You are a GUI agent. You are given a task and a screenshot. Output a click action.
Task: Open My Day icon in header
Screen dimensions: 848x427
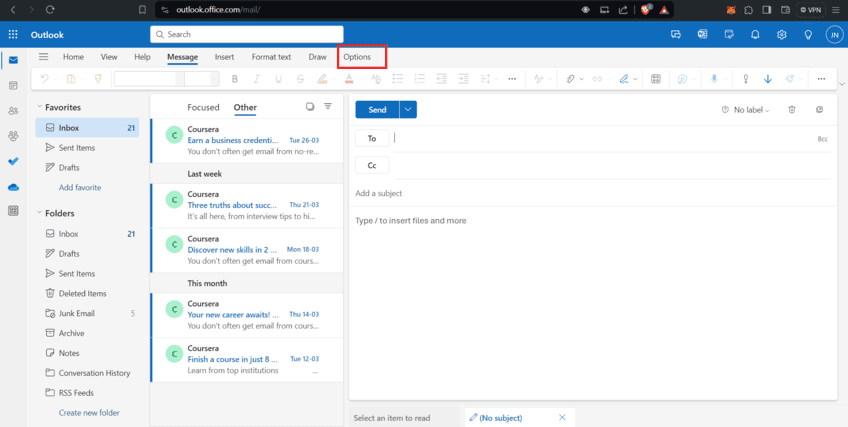click(729, 35)
